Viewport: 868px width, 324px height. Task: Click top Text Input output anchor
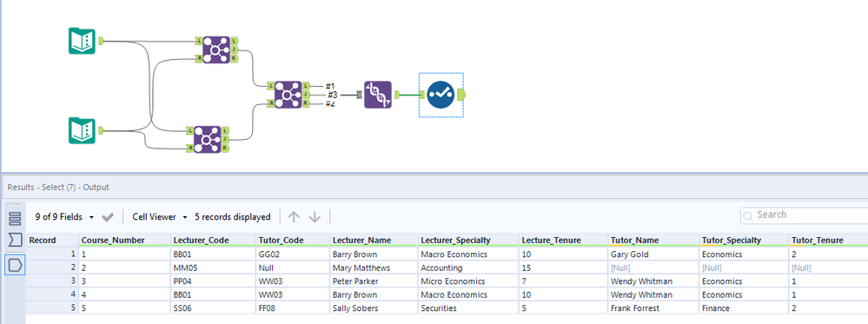(102, 41)
